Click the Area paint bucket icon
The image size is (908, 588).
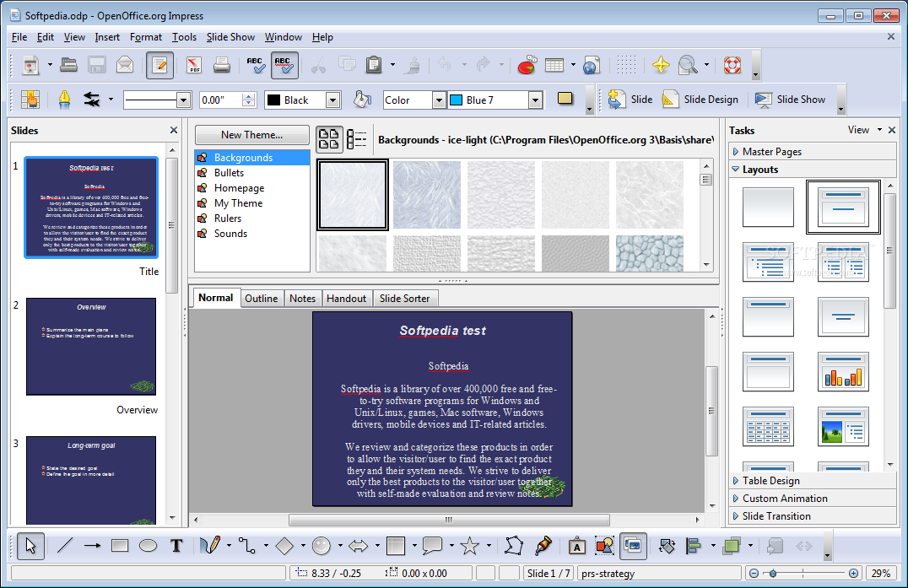pyautogui.click(x=362, y=100)
